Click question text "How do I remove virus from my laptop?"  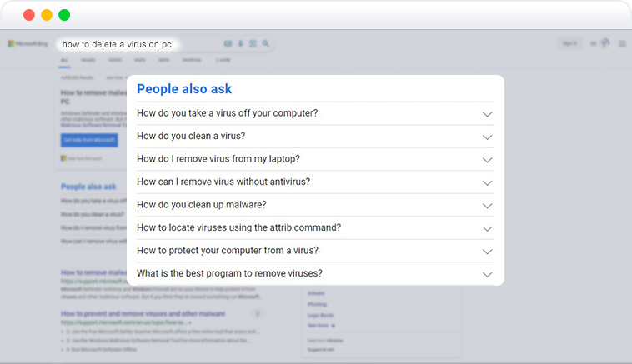coord(218,159)
